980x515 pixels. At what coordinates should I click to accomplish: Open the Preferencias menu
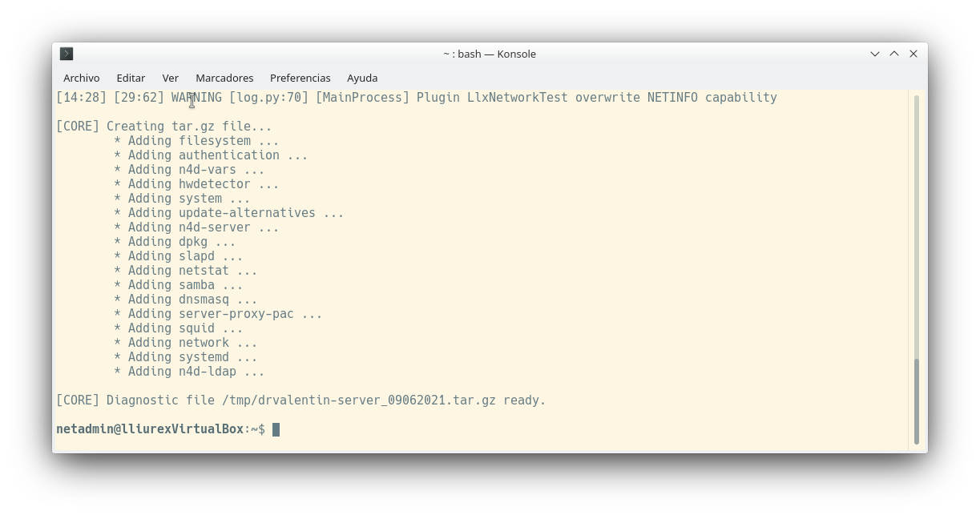300,78
